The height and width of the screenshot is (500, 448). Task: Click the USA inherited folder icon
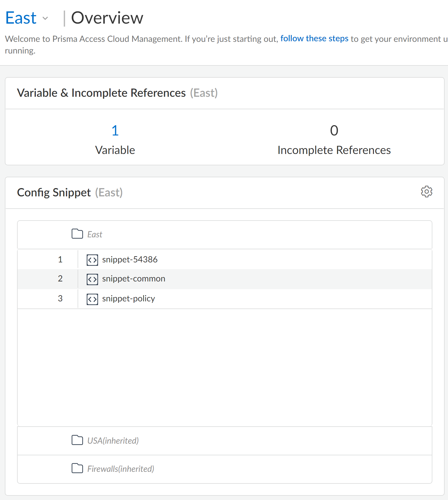(x=77, y=440)
